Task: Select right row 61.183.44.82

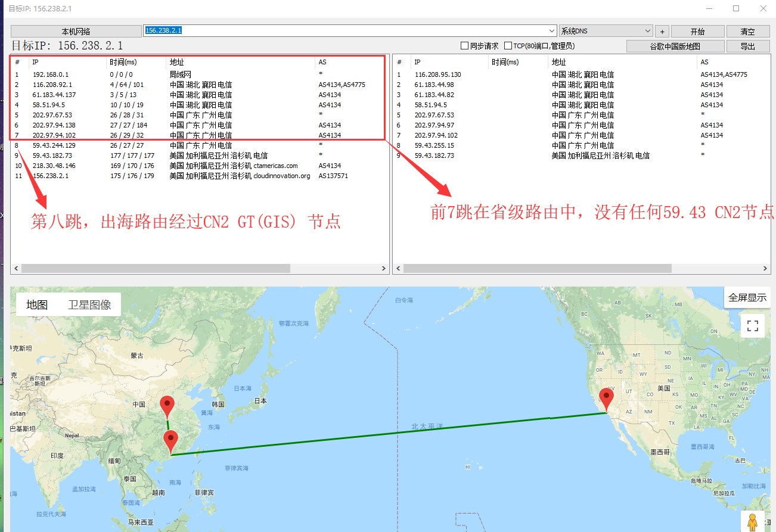Action: point(582,95)
